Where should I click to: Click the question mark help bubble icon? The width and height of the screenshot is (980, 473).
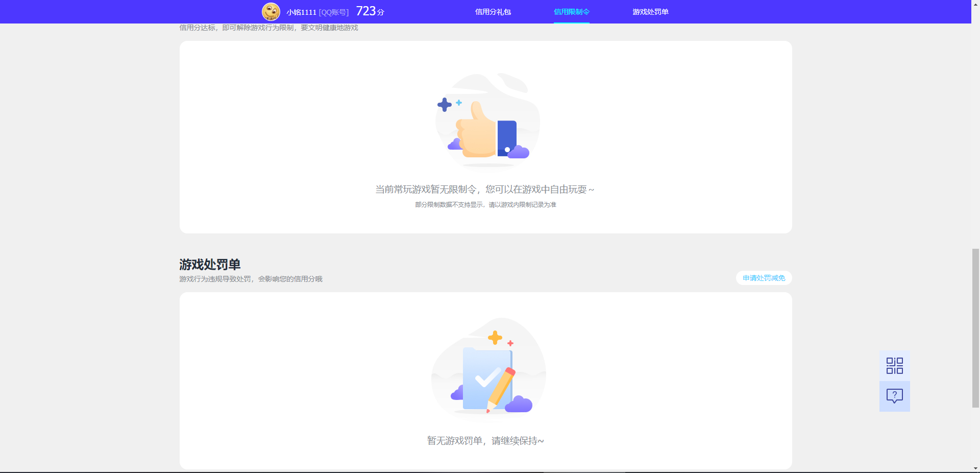click(894, 396)
